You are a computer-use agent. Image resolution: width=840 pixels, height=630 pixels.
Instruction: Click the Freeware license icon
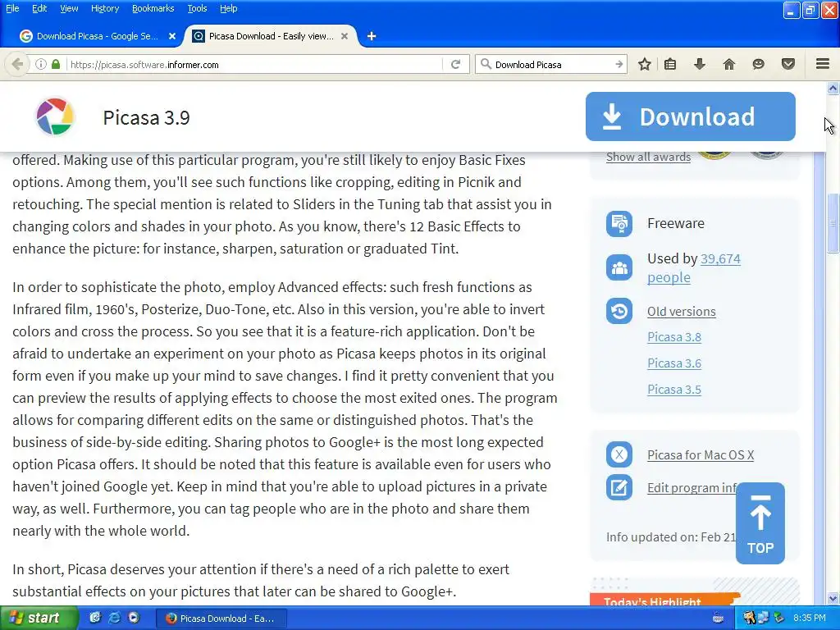coord(619,223)
